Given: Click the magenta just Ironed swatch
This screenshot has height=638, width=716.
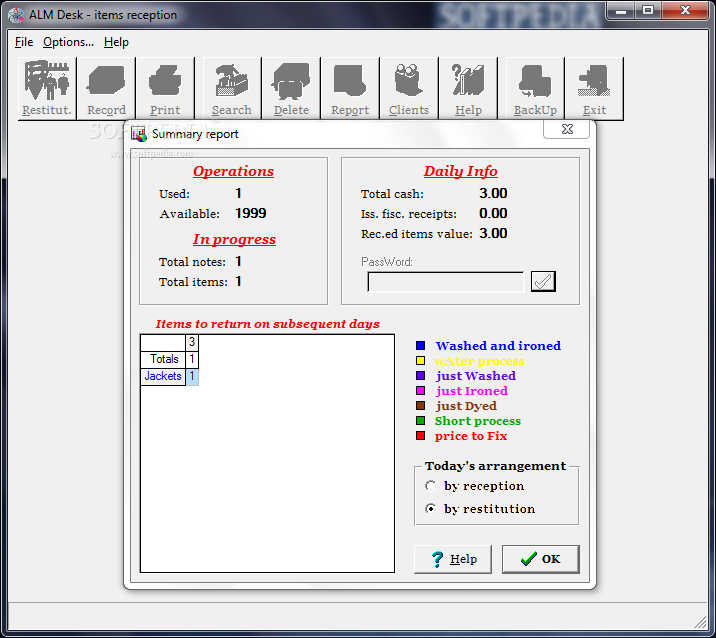Looking at the screenshot, I should pyautogui.click(x=421, y=391).
